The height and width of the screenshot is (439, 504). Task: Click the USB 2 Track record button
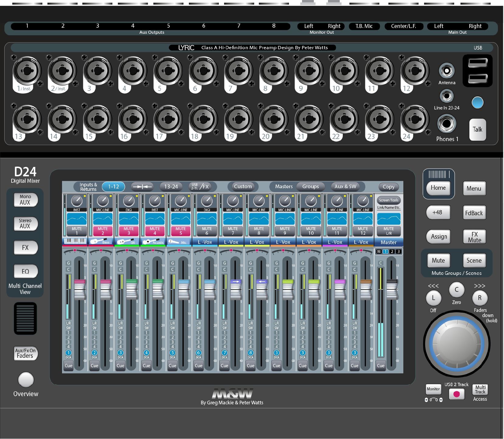click(456, 394)
